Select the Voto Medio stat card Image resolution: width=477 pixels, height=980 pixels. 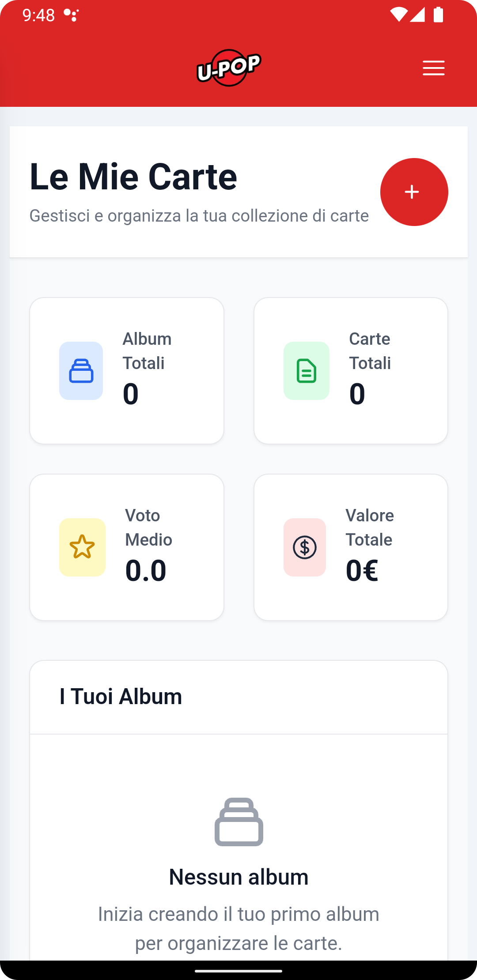(127, 547)
